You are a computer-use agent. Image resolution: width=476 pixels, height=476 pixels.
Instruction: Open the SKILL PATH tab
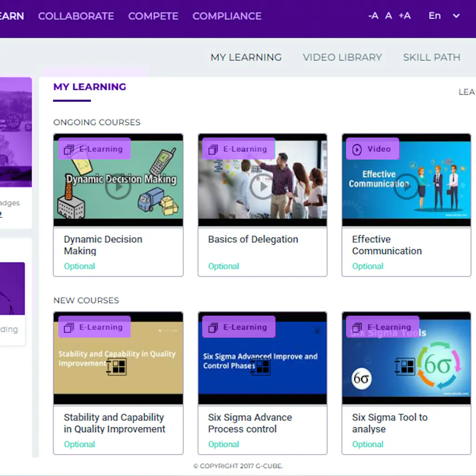click(x=431, y=57)
